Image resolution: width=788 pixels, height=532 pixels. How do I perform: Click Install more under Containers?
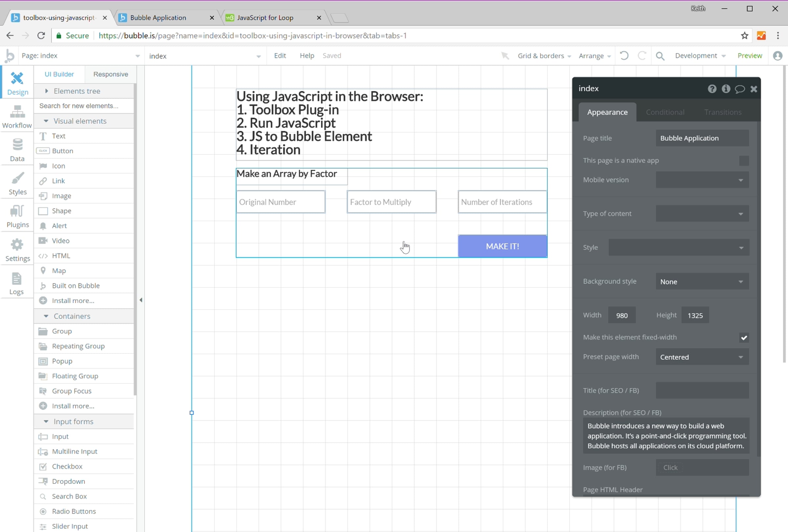click(83, 406)
